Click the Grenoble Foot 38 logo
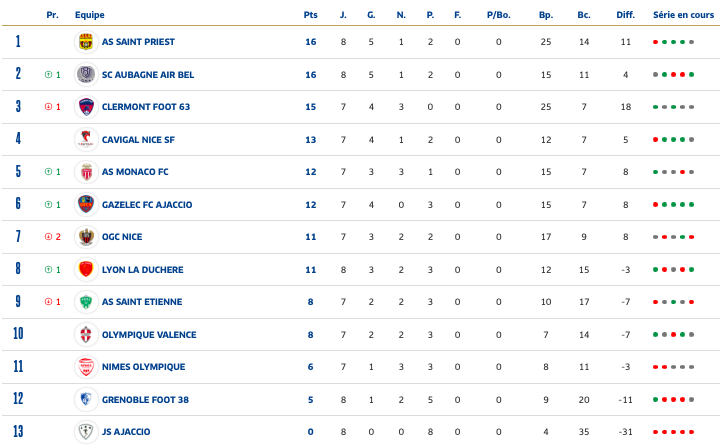720x446 pixels. (85, 400)
